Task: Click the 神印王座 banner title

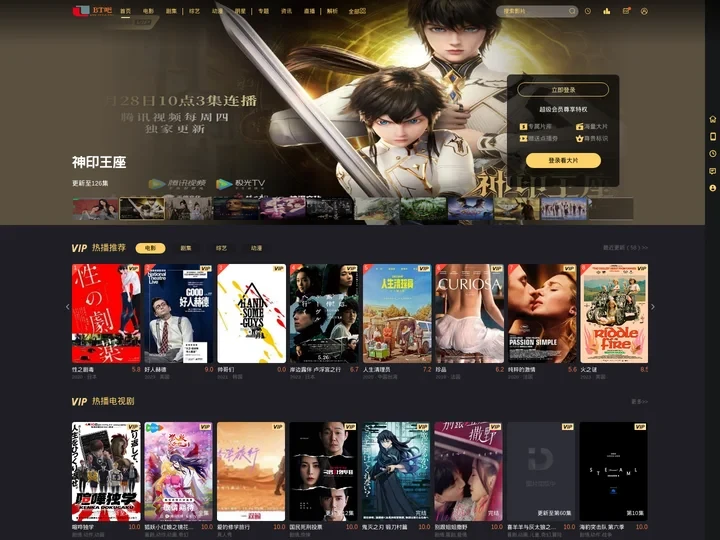Action: click(99, 162)
